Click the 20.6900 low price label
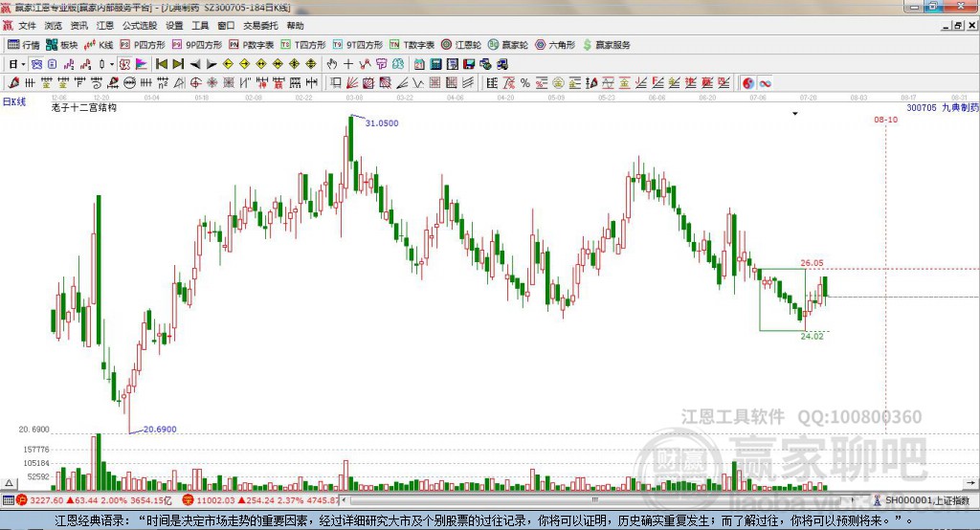The width and height of the screenshot is (980, 530). (160, 429)
